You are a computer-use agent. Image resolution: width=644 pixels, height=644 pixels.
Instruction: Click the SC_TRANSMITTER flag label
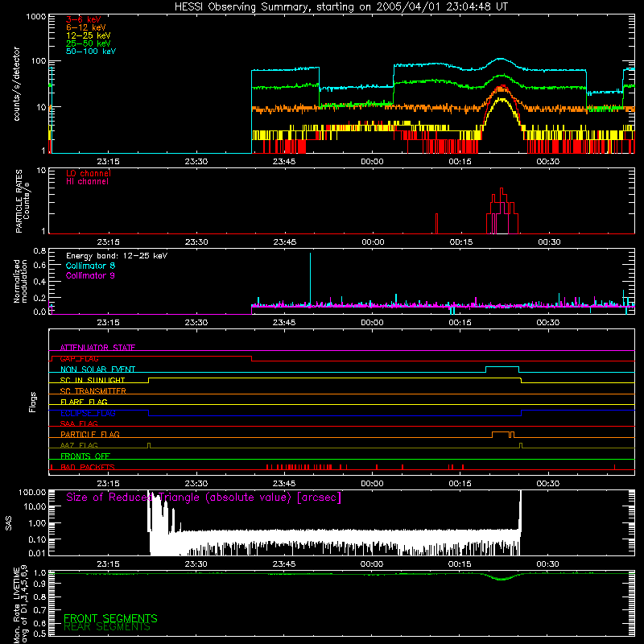click(x=93, y=390)
